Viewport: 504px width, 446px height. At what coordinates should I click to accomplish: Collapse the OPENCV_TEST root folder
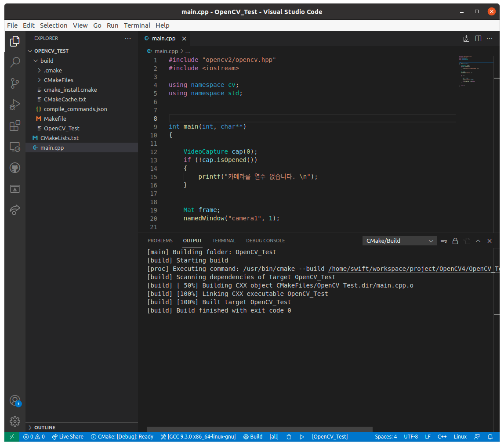[x=82, y=51]
